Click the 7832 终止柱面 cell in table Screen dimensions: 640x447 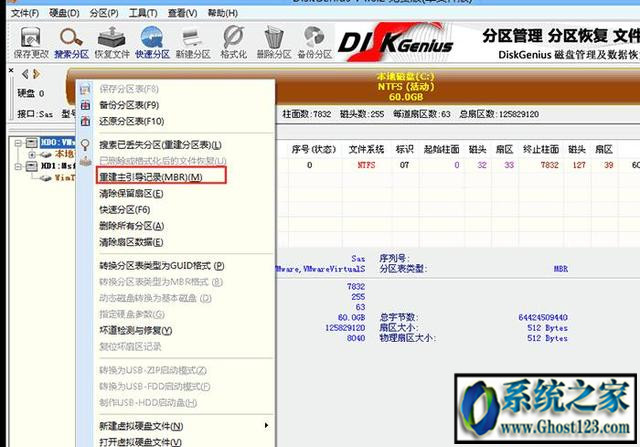549,165
